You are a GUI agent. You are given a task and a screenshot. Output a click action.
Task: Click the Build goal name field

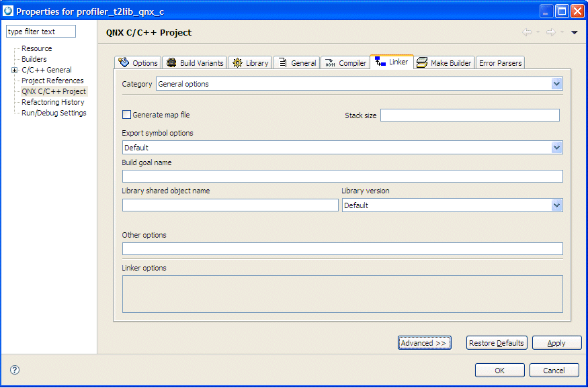click(342, 177)
